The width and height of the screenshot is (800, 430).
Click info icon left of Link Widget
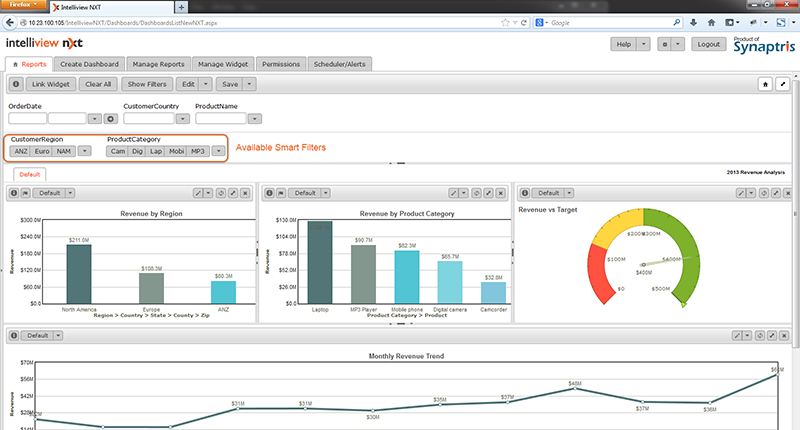coord(16,85)
